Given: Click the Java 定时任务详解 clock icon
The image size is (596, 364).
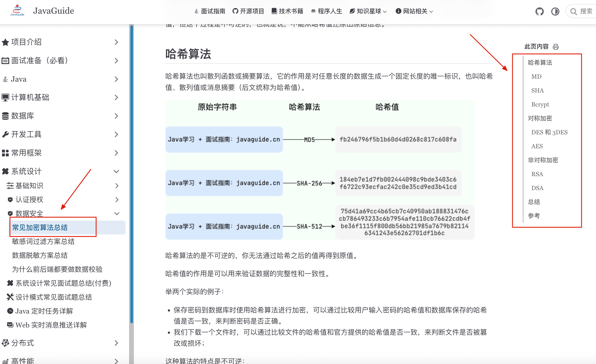Looking at the screenshot, I should (x=10, y=311).
